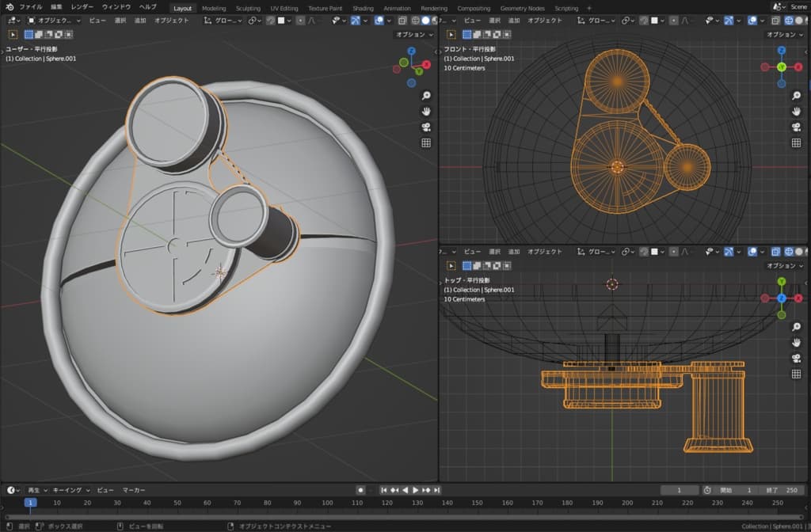Open the ファイル menu
This screenshot has height=532, width=811.
pyautogui.click(x=31, y=7)
